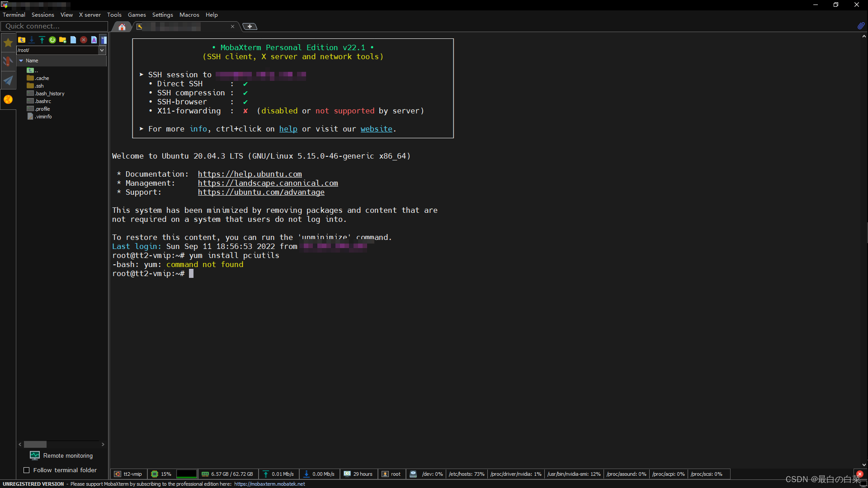The image size is (868, 488).
Task: Open the Tools menu
Action: [x=114, y=15]
